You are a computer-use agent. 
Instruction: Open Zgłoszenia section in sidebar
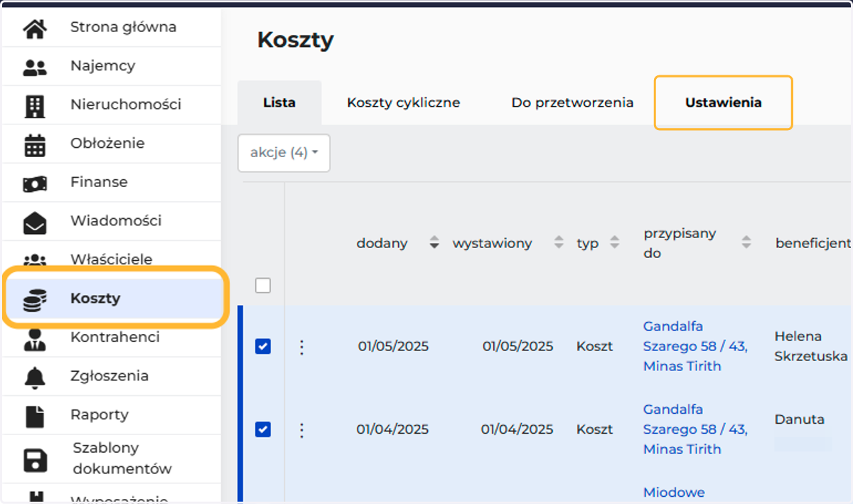click(x=109, y=375)
